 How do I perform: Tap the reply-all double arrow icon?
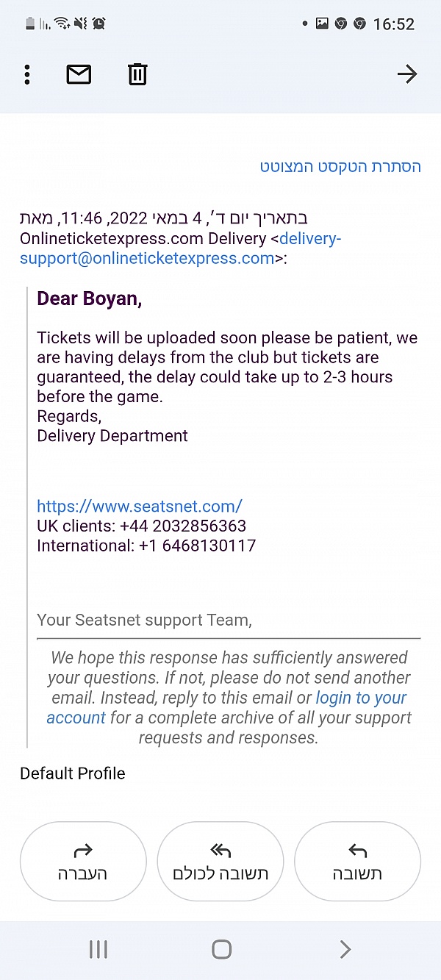pyautogui.click(x=220, y=851)
